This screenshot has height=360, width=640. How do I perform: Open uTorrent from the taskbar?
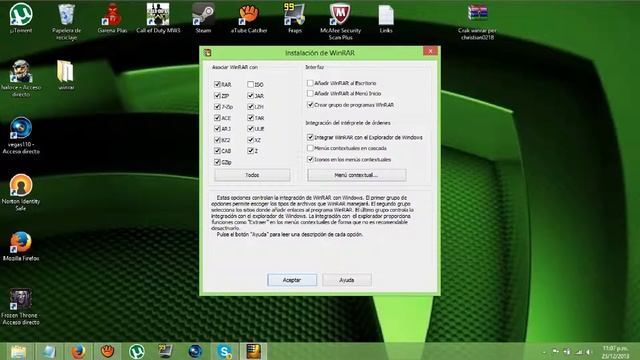pos(137,351)
